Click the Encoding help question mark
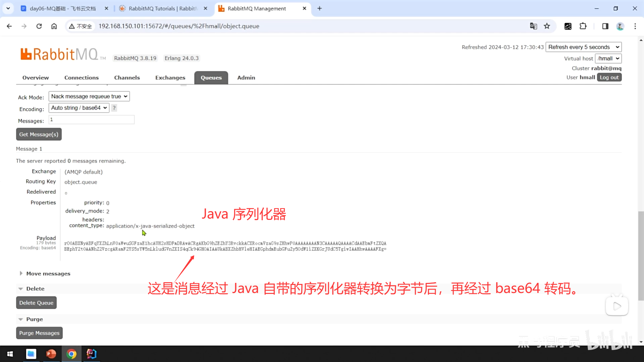The image size is (644, 362). tap(114, 108)
